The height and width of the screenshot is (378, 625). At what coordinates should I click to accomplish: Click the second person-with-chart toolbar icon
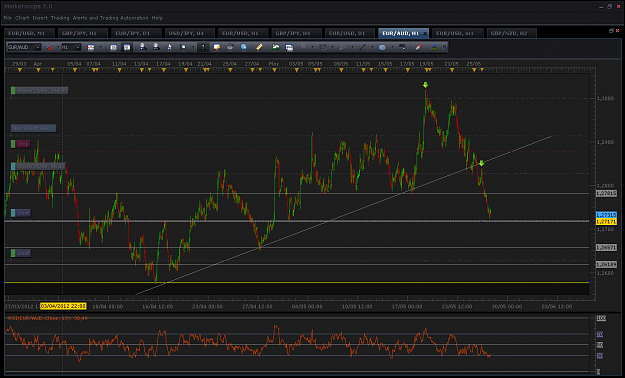(x=156, y=47)
